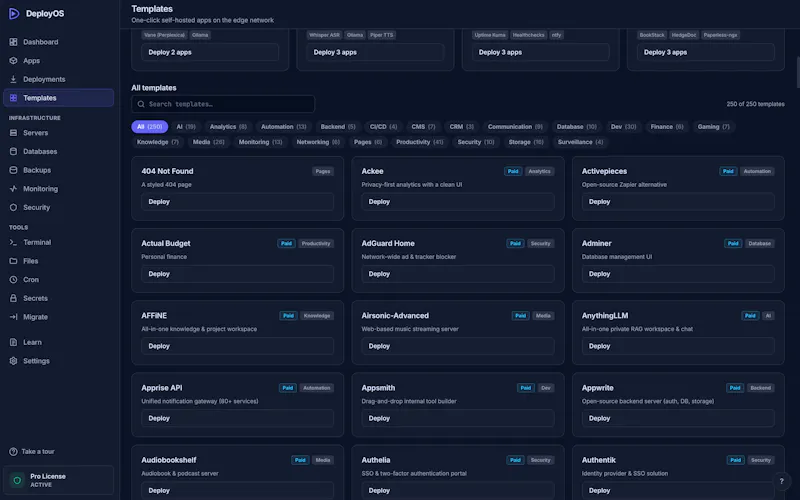Click the Secrets lock icon

pyautogui.click(x=13, y=298)
